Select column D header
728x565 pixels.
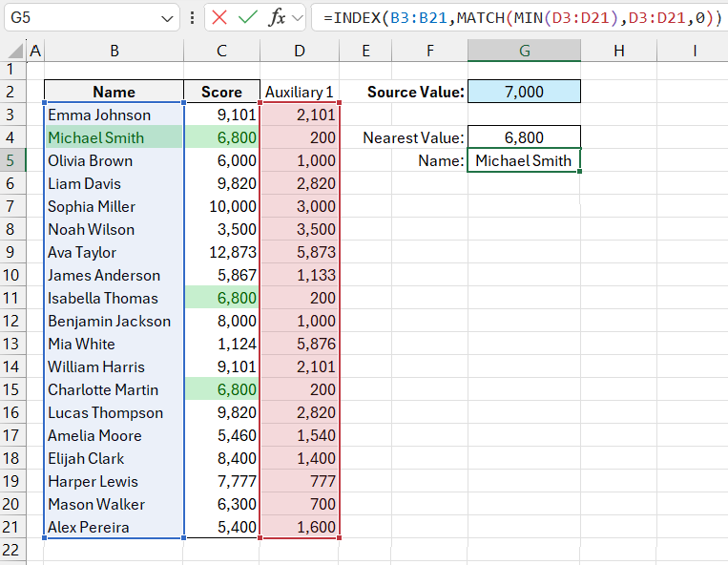(x=300, y=51)
